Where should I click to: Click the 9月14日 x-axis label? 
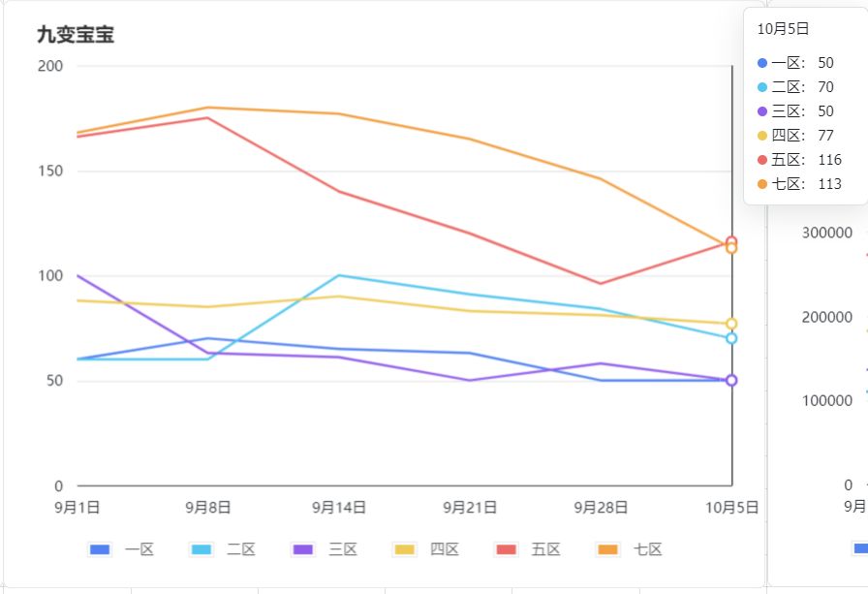(339, 507)
